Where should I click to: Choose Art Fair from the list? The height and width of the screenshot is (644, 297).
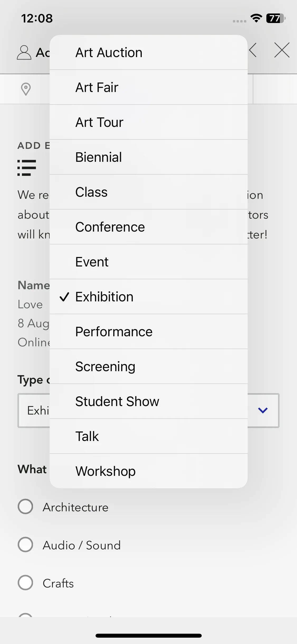coord(149,87)
